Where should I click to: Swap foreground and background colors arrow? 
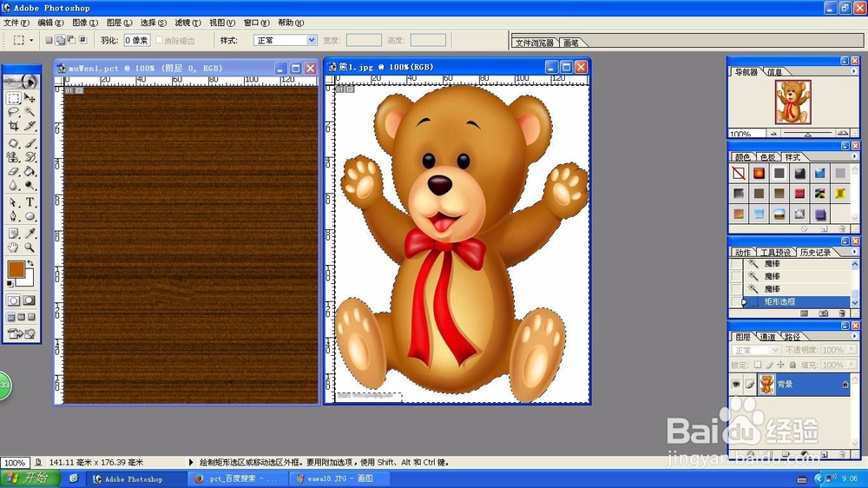point(30,264)
